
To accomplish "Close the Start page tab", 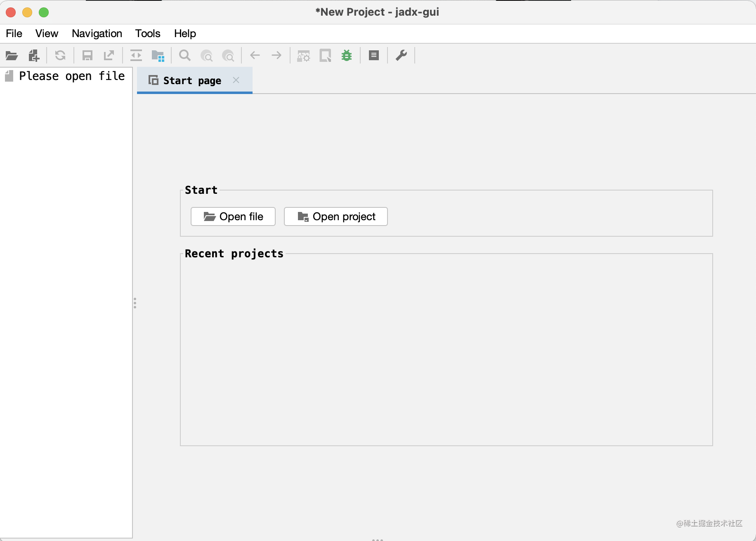I will click(x=236, y=80).
